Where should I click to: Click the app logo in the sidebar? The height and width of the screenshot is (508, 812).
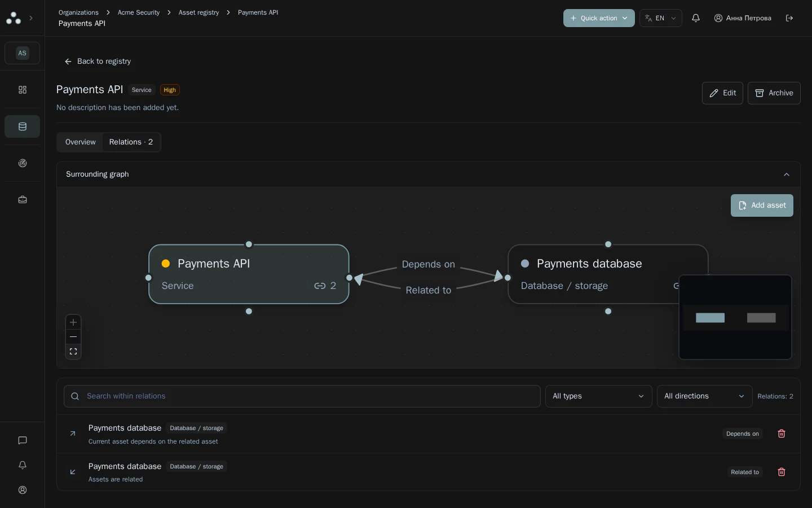[14, 18]
